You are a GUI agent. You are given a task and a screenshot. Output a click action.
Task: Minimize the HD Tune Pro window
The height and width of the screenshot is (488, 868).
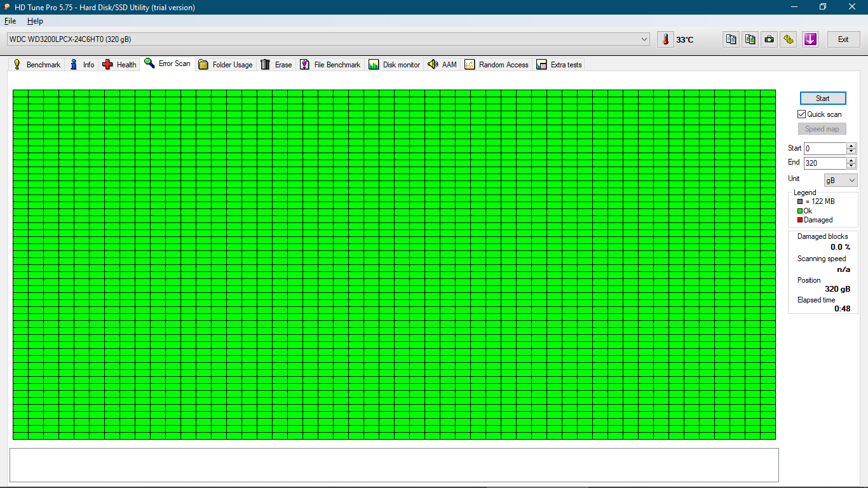click(794, 7)
